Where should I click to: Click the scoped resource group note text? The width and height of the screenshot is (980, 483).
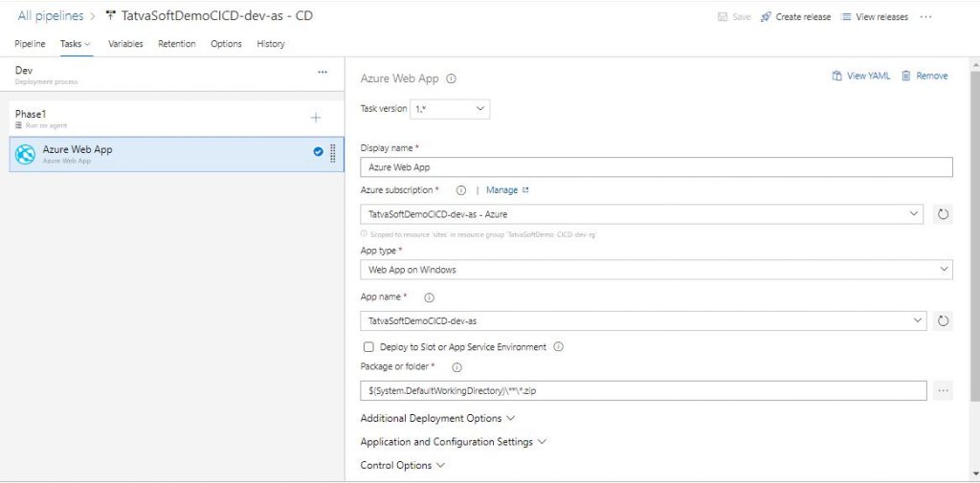point(482,234)
